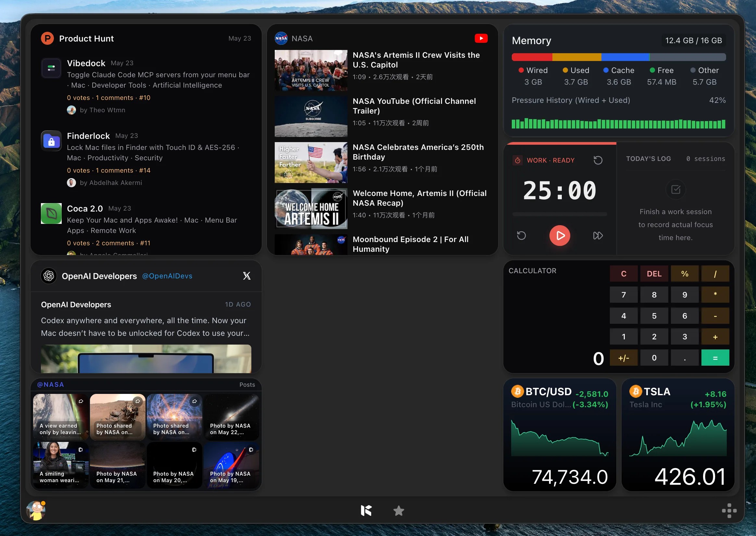Click the BTC/USD price chart

560,438
